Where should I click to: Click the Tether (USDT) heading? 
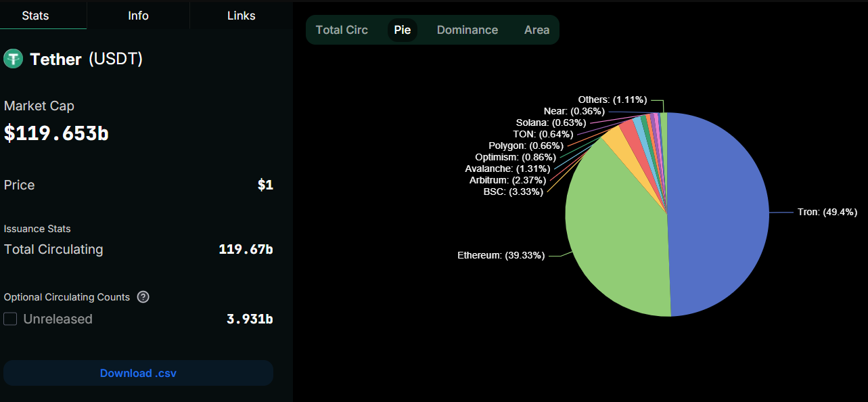pyautogui.click(x=86, y=59)
